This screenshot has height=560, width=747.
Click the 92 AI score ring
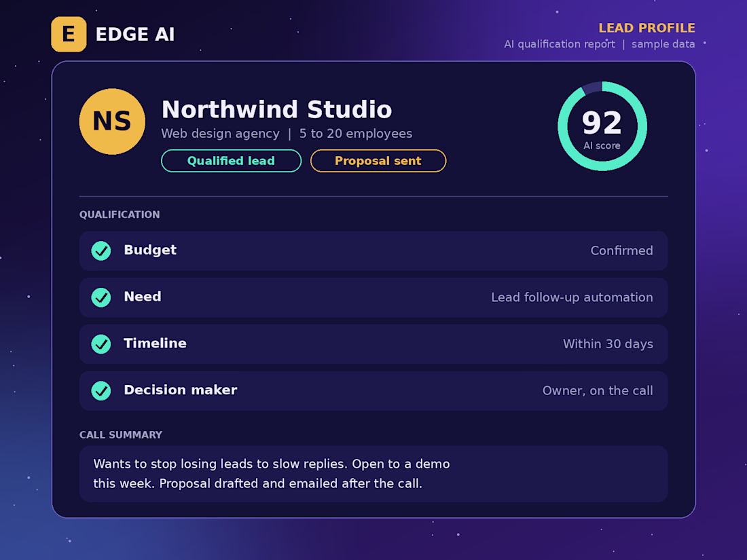(602, 126)
